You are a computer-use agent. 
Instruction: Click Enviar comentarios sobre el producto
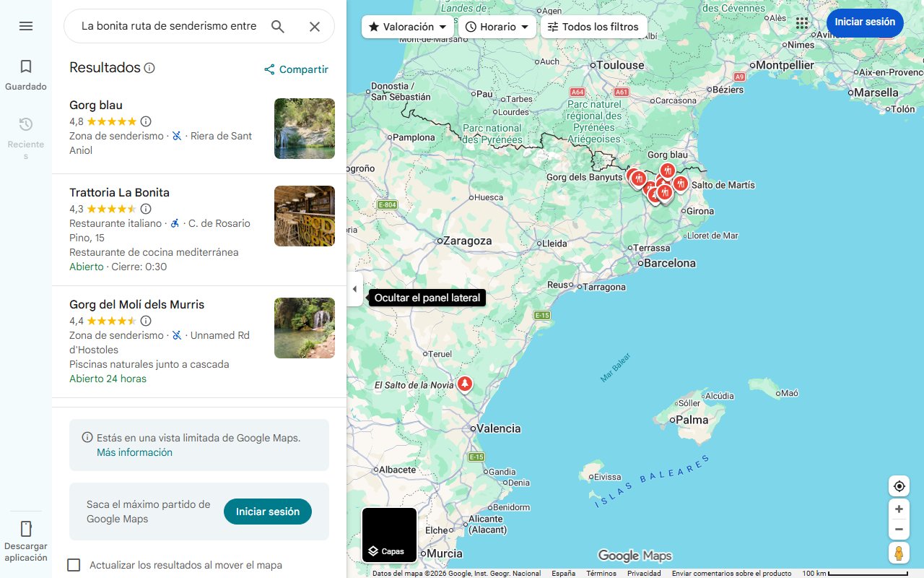(731, 573)
